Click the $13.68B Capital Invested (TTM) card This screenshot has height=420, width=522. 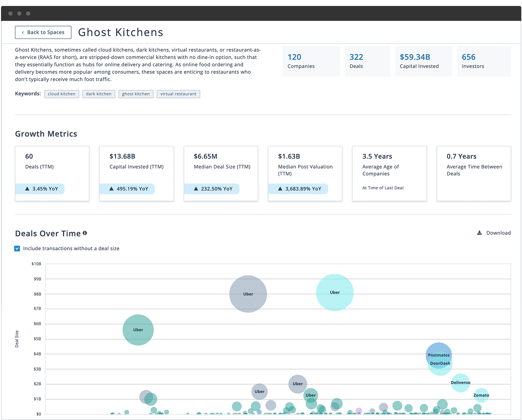pyautogui.click(x=136, y=173)
